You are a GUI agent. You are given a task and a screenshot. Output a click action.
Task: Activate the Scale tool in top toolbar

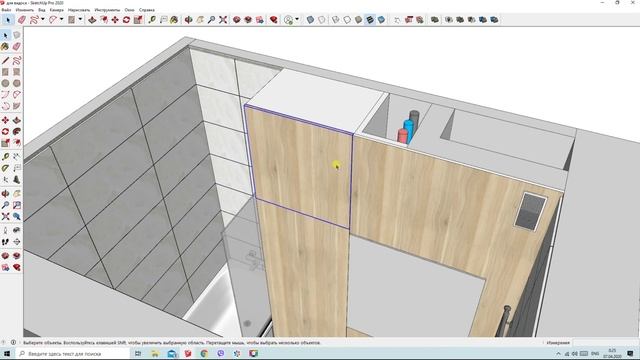click(x=138, y=20)
